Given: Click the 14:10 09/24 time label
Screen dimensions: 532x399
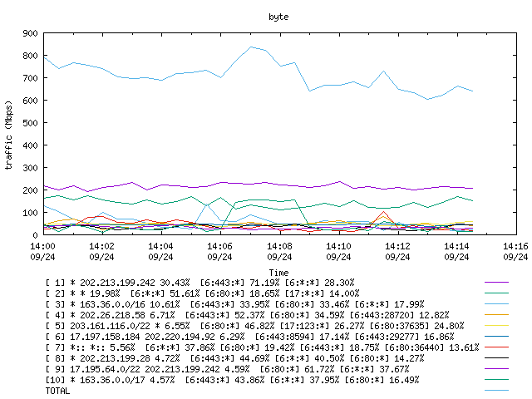Looking at the screenshot, I should pos(338,251).
